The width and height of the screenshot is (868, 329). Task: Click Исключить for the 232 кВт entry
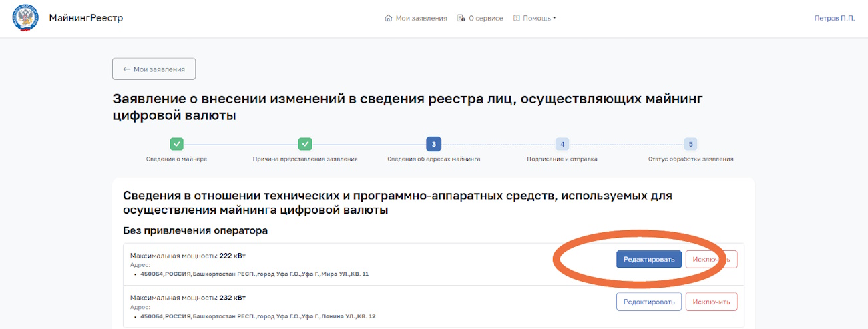pos(712,302)
